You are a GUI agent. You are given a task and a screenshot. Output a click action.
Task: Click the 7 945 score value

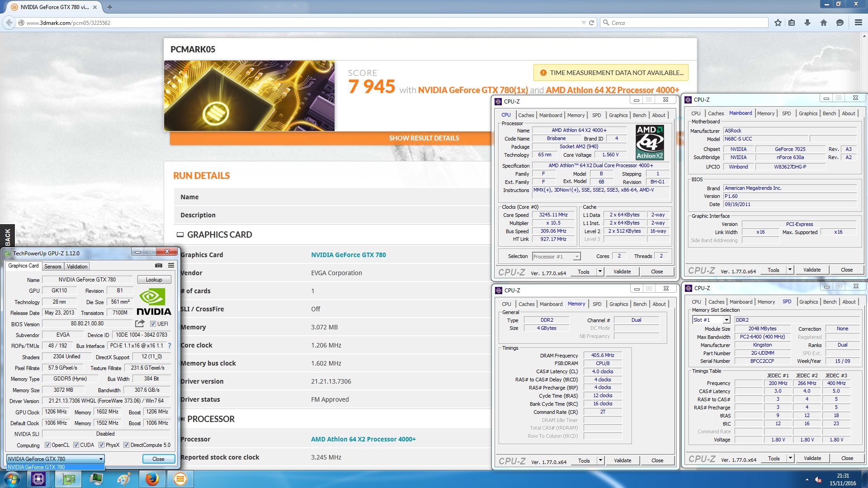(x=372, y=86)
